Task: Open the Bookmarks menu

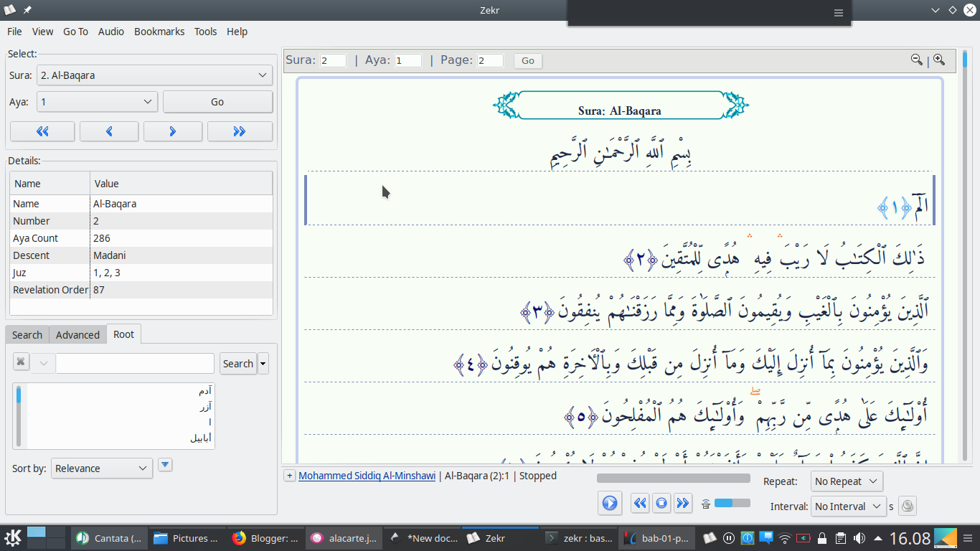Action: pos(159,32)
